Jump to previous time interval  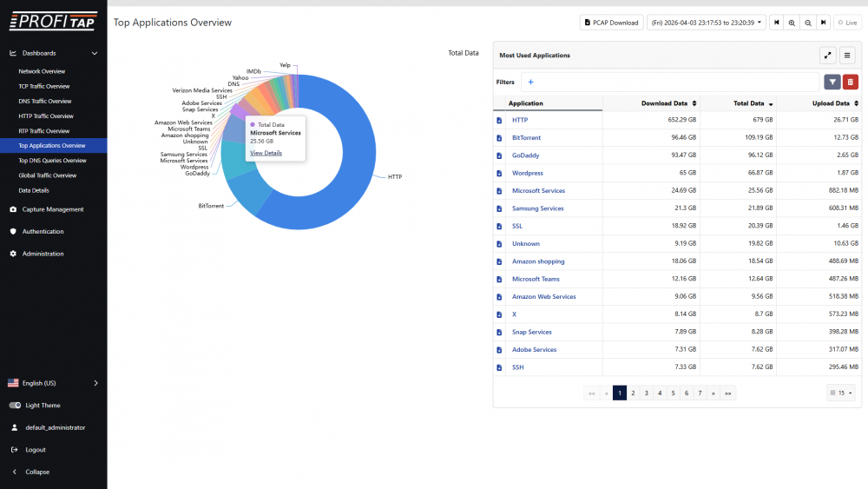pyautogui.click(x=777, y=23)
